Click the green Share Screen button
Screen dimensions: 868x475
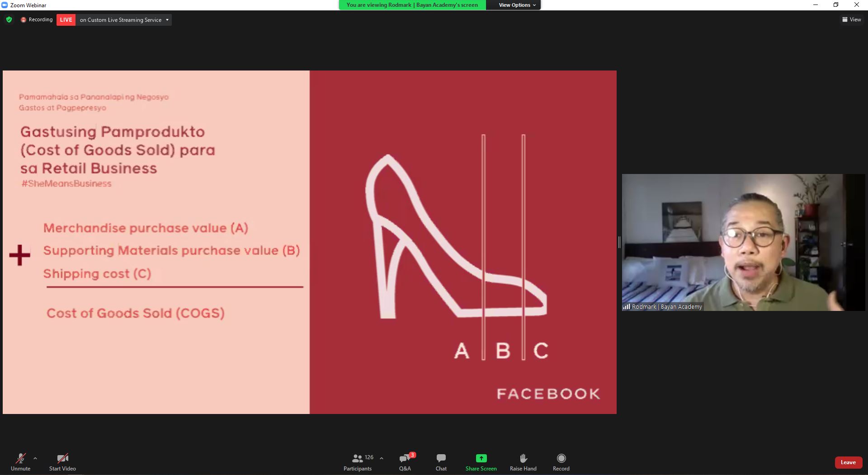[481, 462]
